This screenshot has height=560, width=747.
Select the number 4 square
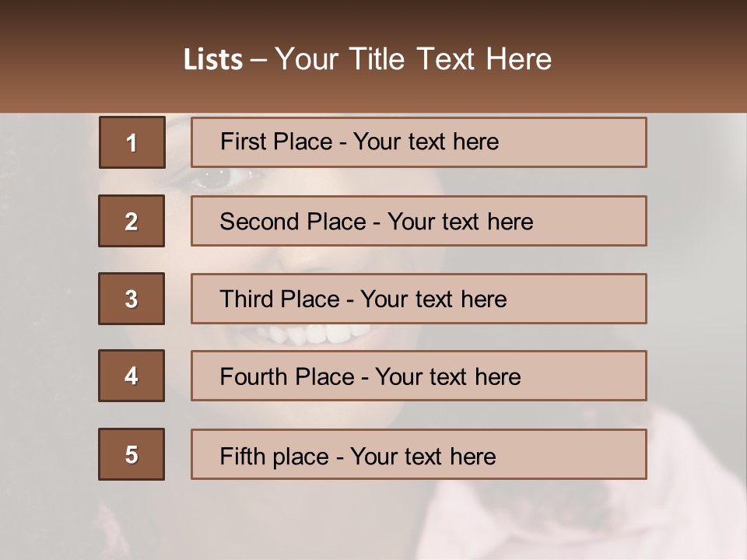(x=132, y=376)
